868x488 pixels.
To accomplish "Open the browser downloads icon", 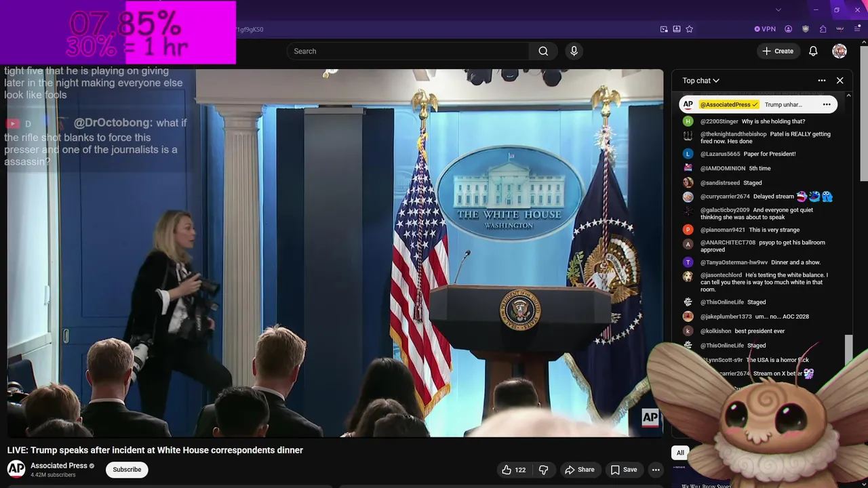I will 677,29.
